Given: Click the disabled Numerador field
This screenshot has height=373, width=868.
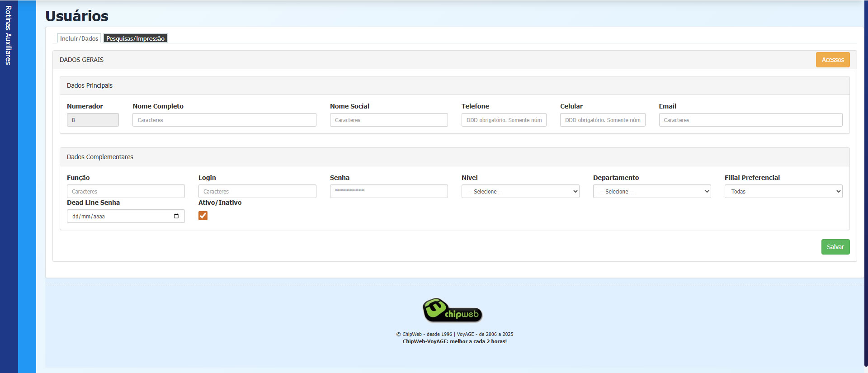Looking at the screenshot, I should [x=93, y=120].
